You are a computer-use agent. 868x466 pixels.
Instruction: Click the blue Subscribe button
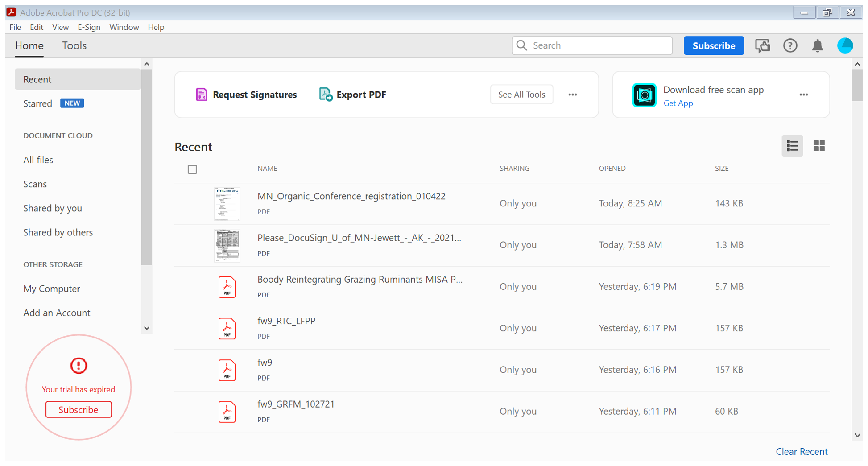tap(714, 45)
